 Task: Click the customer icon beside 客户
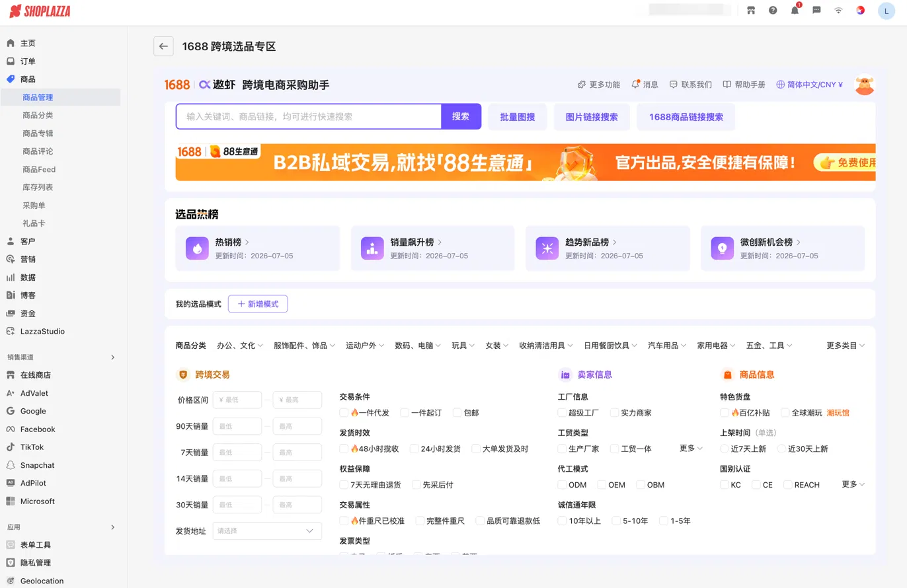(11, 241)
